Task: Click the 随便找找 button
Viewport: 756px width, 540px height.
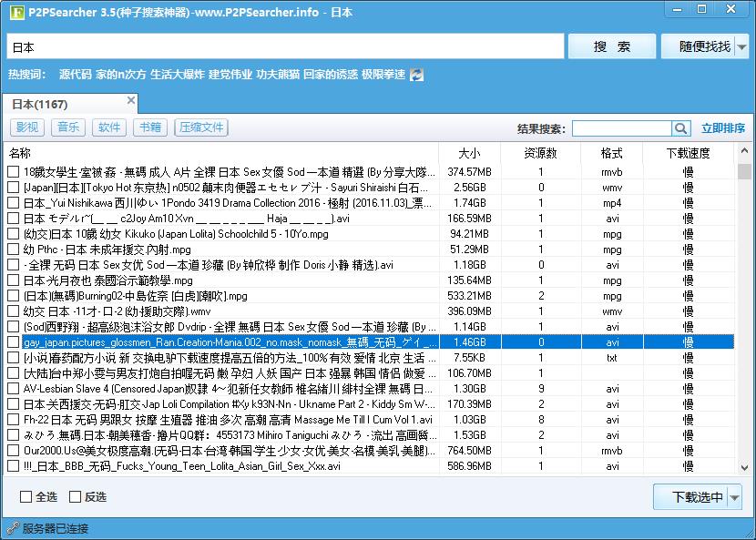Action: (x=698, y=46)
